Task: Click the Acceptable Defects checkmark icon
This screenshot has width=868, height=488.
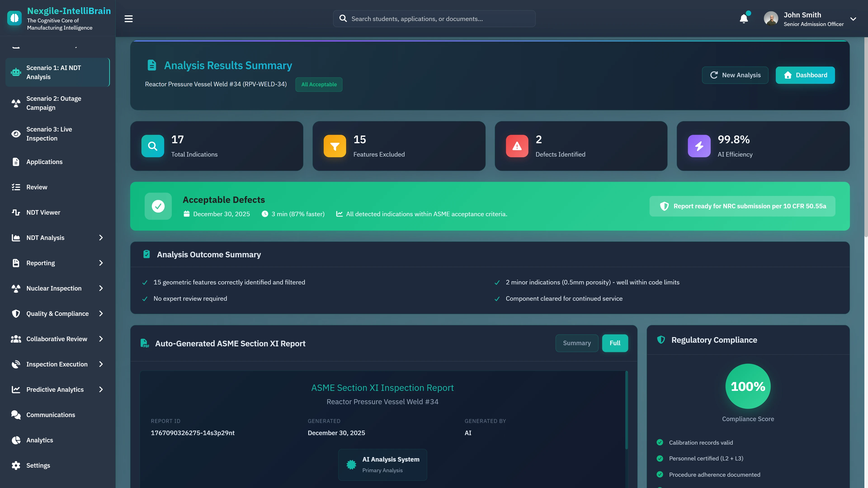Action: point(158,206)
